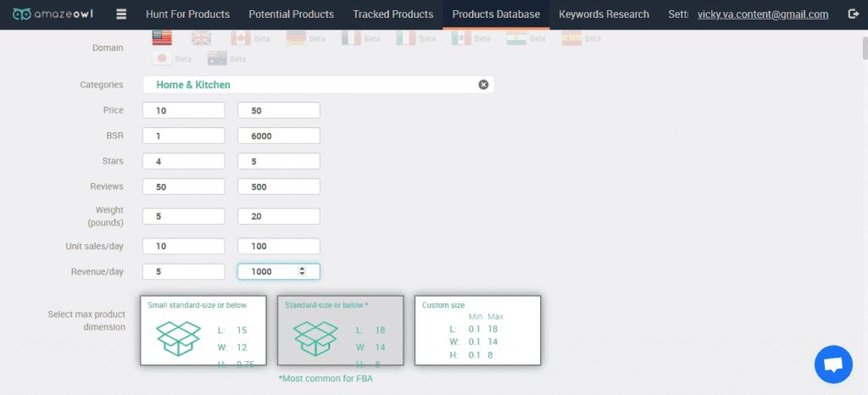The width and height of the screenshot is (868, 395).
Task: Edit the maximum Unit sales/day field
Action: tap(279, 246)
